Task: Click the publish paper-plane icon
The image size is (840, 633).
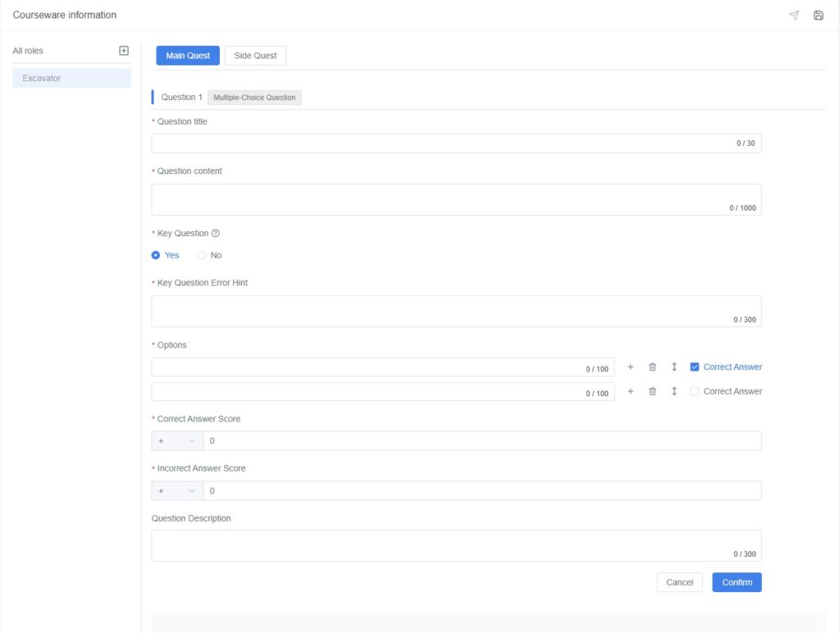Action: 794,16
